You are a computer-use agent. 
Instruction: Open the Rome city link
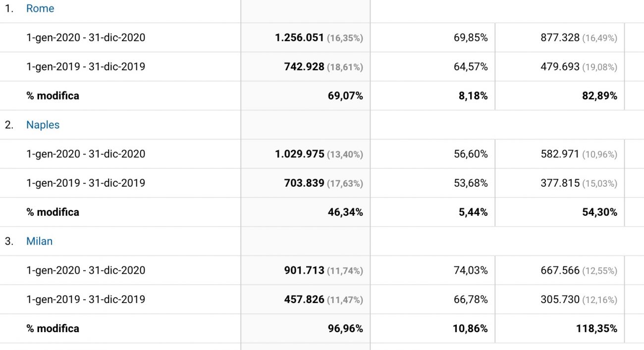coord(40,9)
